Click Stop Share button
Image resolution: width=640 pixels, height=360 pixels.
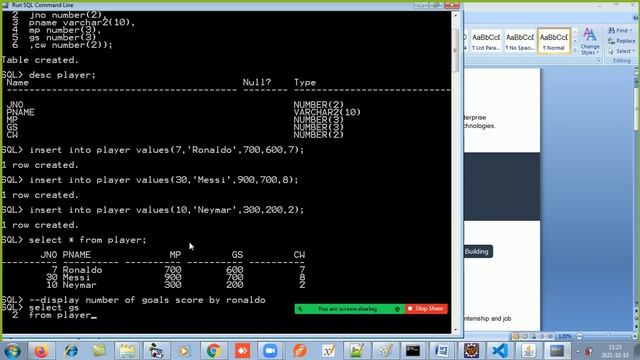(426, 309)
